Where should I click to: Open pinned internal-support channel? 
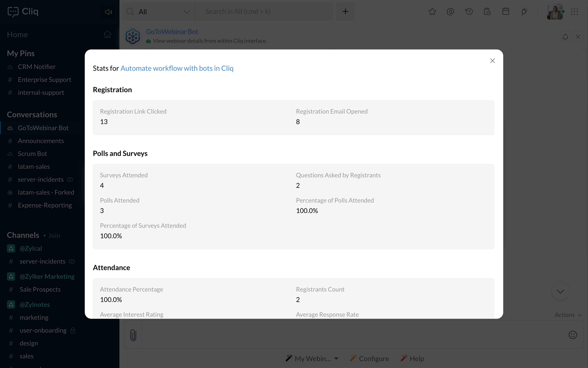click(x=41, y=92)
